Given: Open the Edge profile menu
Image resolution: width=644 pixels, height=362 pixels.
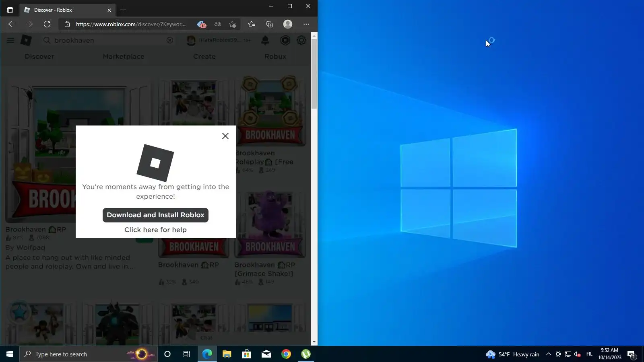Looking at the screenshot, I should click(x=288, y=24).
